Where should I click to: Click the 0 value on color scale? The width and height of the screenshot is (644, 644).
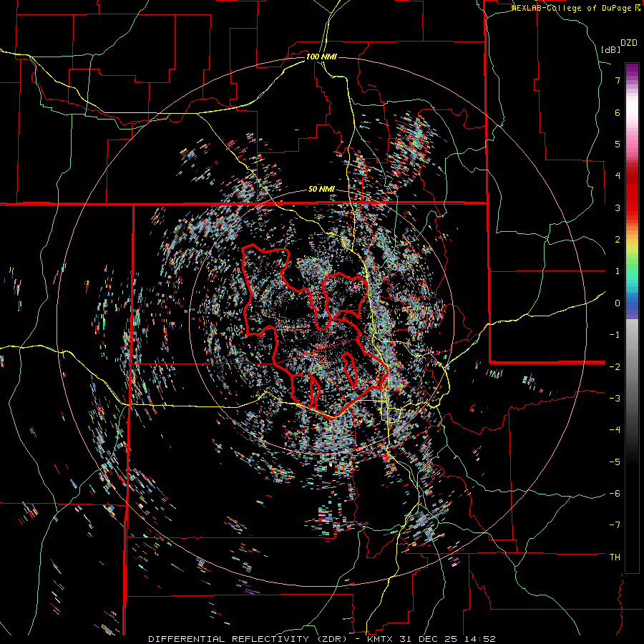tap(618, 303)
